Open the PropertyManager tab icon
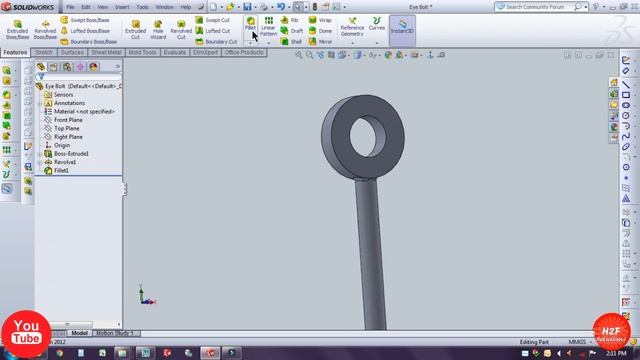The height and width of the screenshot is (360, 640). [x=54, y=67]
